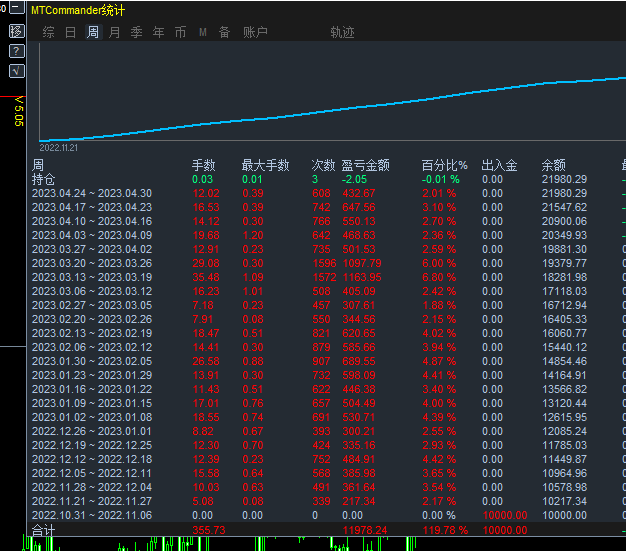Click percentage value 6.80 %
This screenshot has height=551, width=626.
click(439, 277)
